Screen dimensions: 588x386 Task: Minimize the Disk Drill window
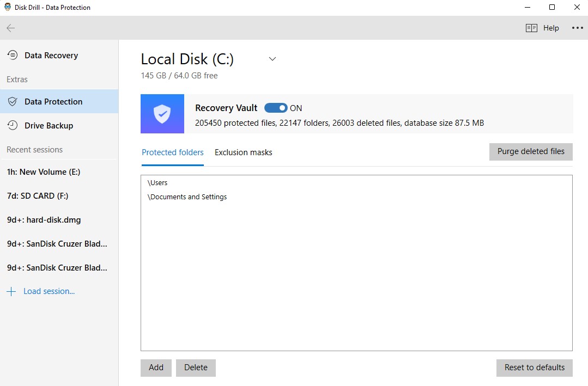pos(528,8)
